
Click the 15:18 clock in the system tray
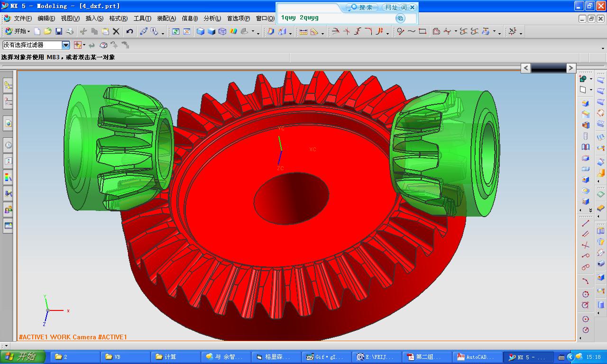593,357
